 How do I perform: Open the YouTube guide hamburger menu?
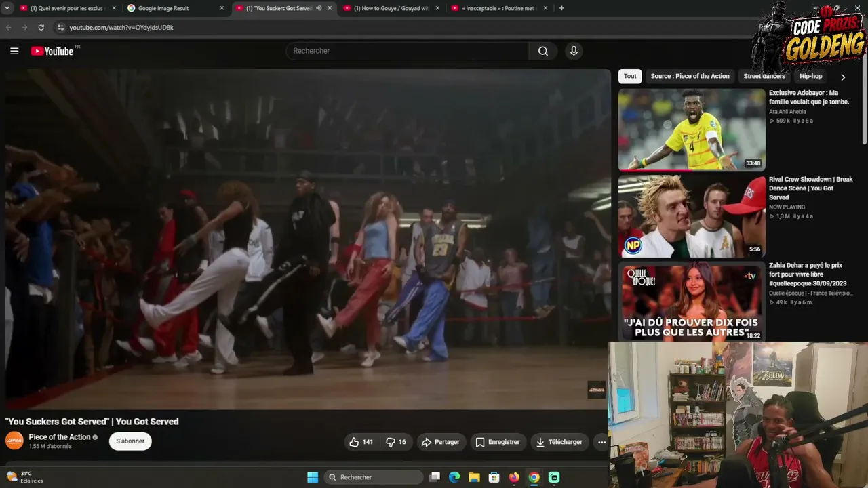click(x=14, y=51)
